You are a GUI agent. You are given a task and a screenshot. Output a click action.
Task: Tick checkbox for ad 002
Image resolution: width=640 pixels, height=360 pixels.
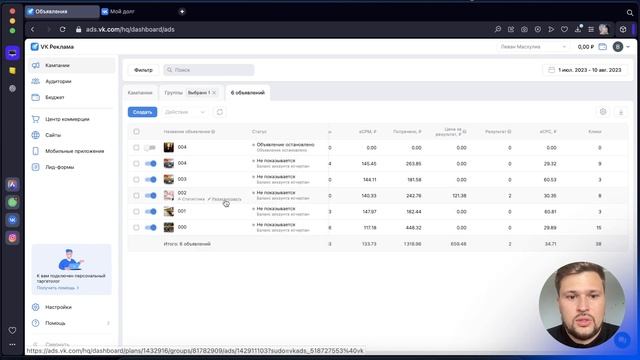[136, 196]
